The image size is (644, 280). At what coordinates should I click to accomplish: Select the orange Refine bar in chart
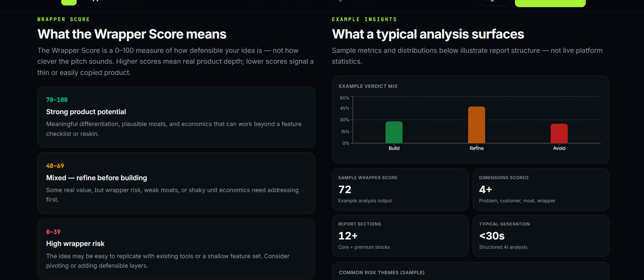(x=476, y=125)
